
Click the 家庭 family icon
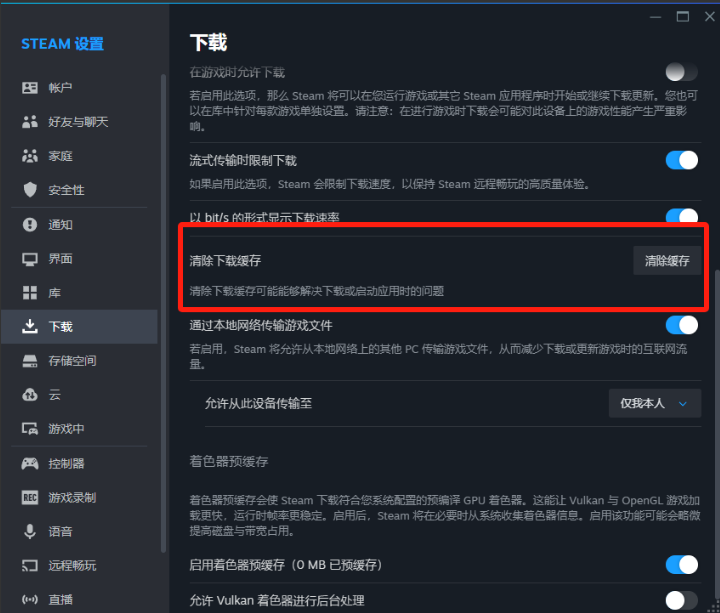[30, 156]
